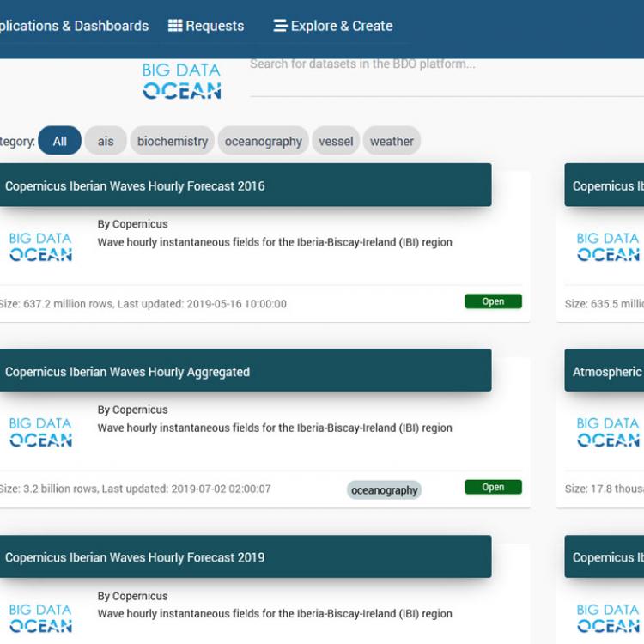The image size is (644, 644).
Task: Open Copernicus Iberian Waves Hourly Forecast 2019 title
Action: coord(135,557)
